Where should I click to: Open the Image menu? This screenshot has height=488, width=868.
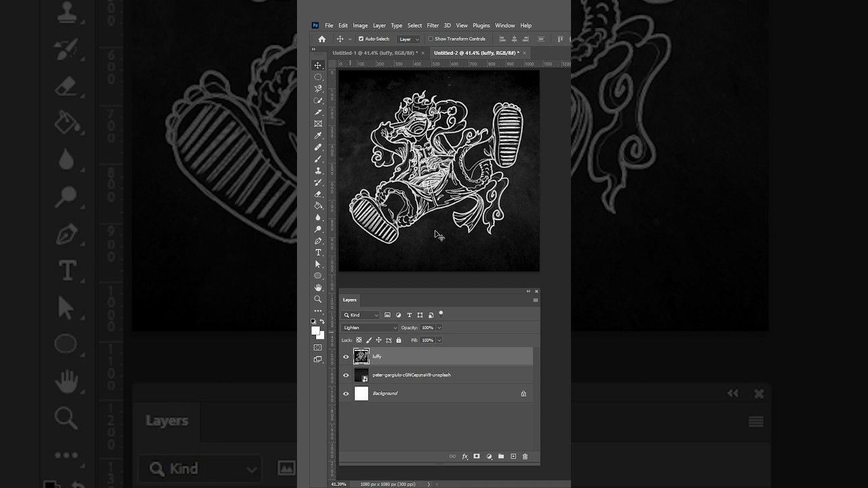pyautogui.click(x=360, y=26)
